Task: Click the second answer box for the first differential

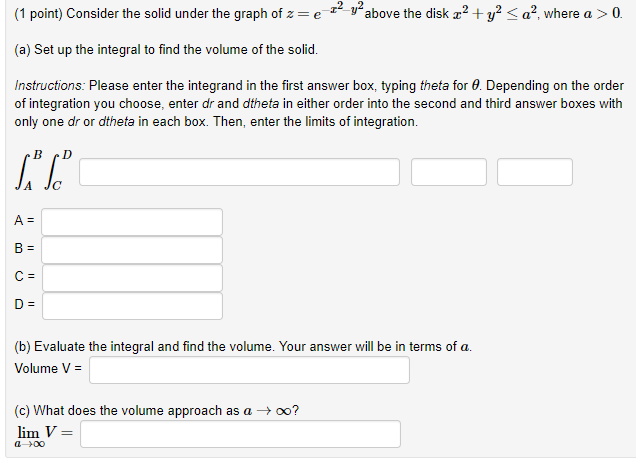Action: pyautogui.click(x=449, y=172)
